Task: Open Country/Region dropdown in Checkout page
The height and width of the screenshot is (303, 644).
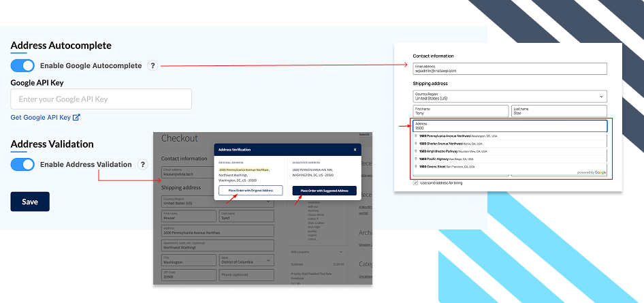Action: pyautogui.click(x=218, y=202)
